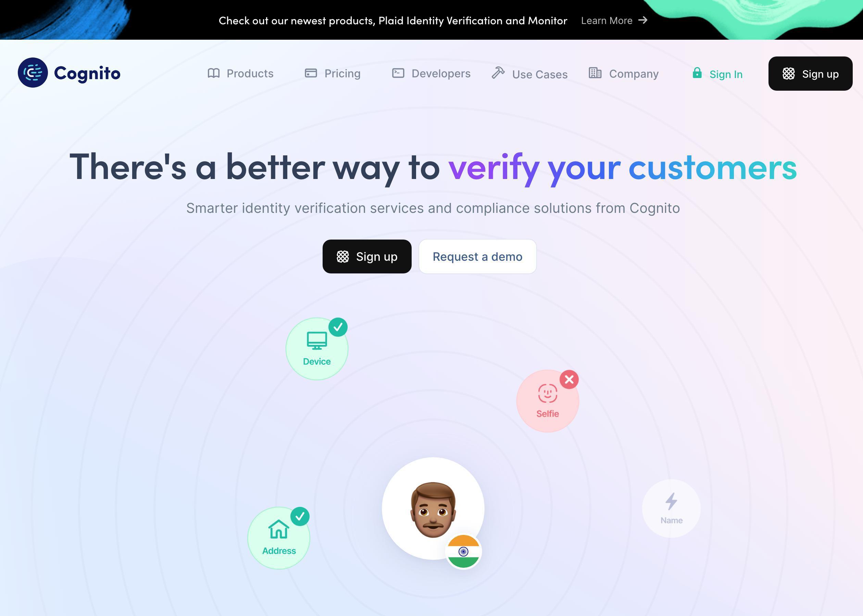The height and width of the screenshot is (616, 863).
Task: Click the Sign In lock icon
Action: 698,73
